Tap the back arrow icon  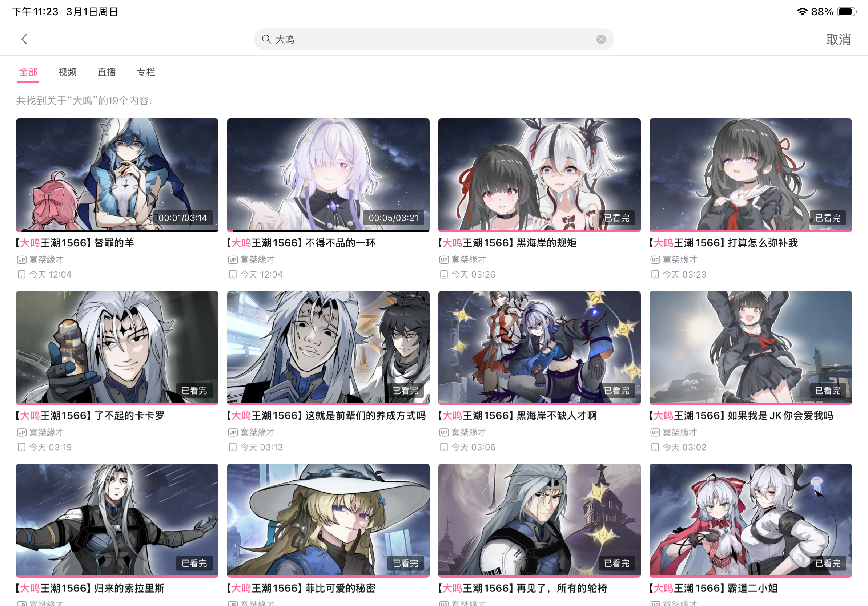coord(24,39)
